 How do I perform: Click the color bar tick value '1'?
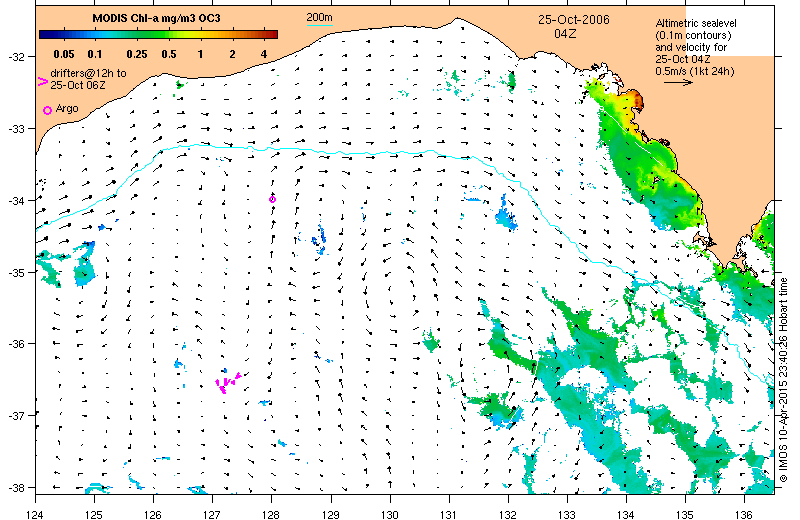(201, 54)
